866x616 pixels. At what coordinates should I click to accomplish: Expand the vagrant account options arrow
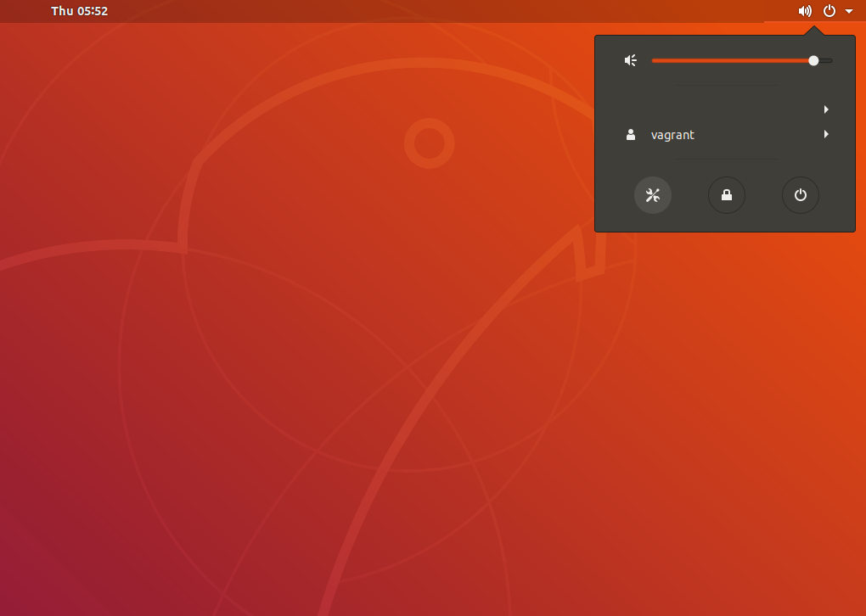(825, 134)
